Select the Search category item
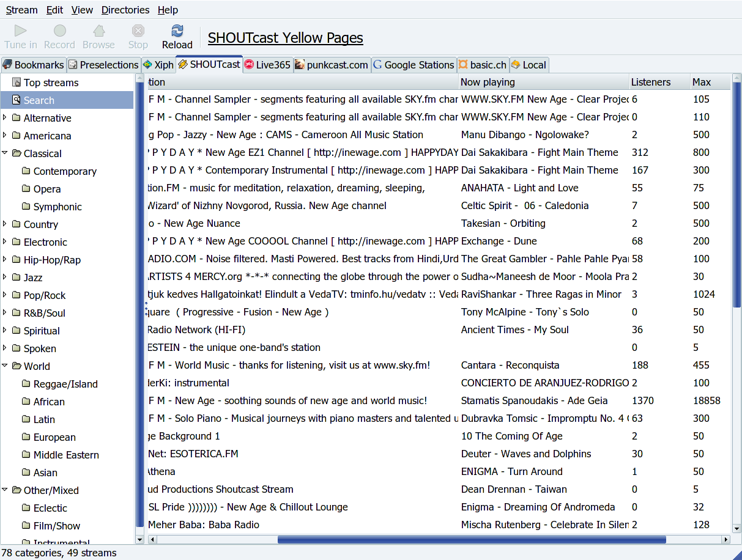Screen dimensions: 742x560 [x=67, y=100]
